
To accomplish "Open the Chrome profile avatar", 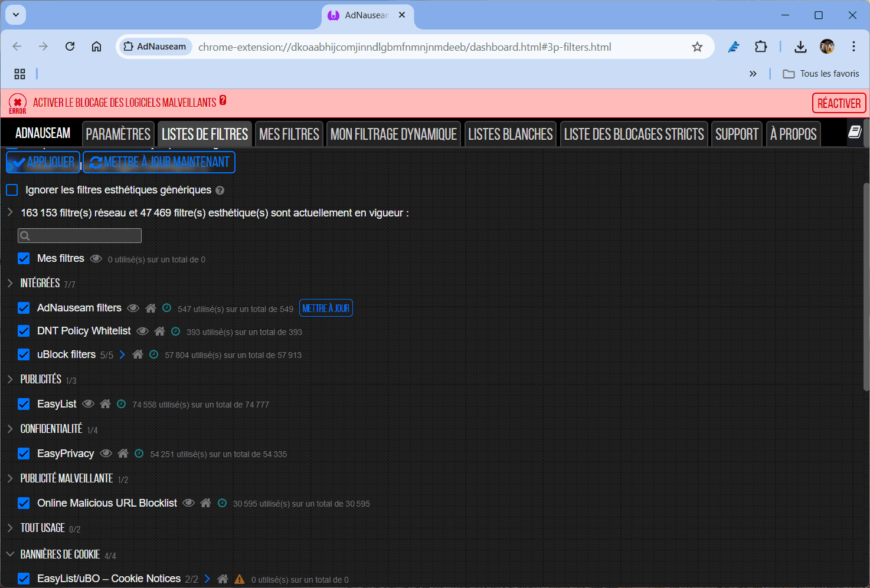I will [827, 47].
